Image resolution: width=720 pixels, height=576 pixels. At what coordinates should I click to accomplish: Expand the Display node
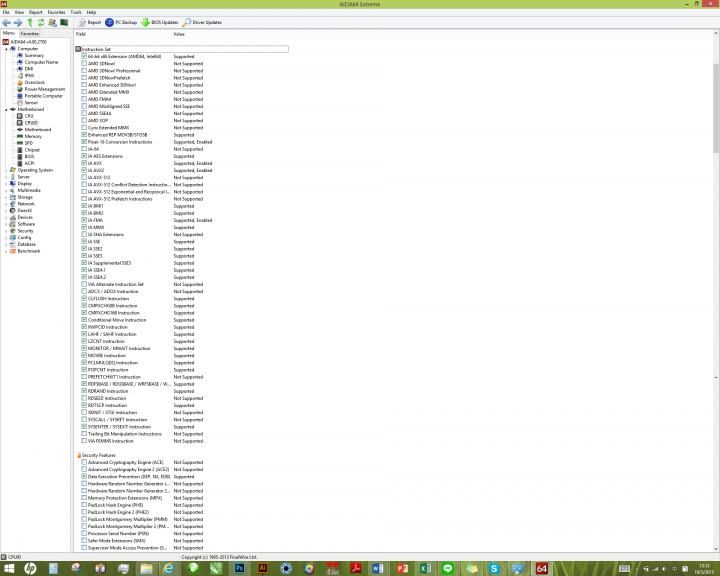pos(6,183)
